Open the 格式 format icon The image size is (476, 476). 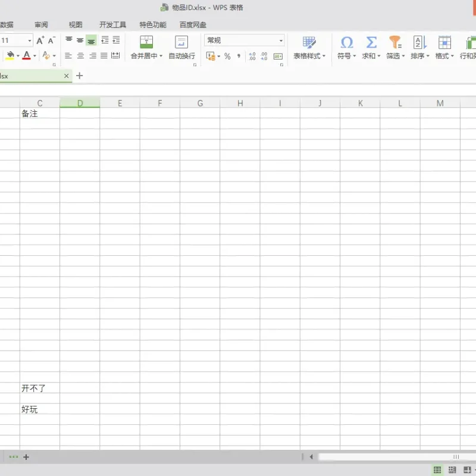click(444, 42)
